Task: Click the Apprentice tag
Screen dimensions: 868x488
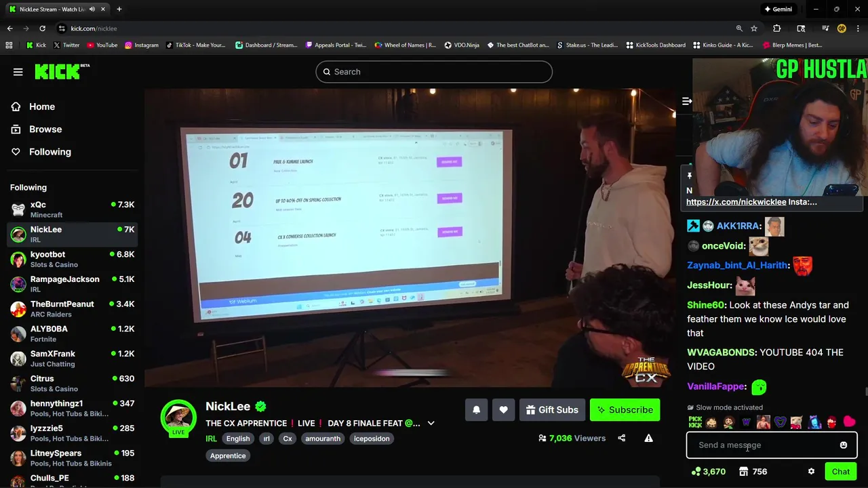Action: point(228,455)
